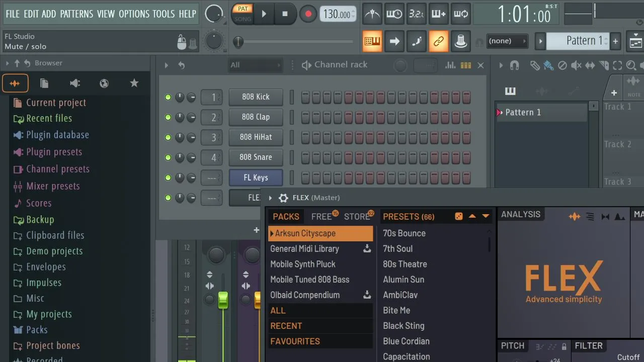The width and height of the screenshot is (644, 362).
Task: Select 80s Theatre preset in FLEX
Action: tap(405, 264)
